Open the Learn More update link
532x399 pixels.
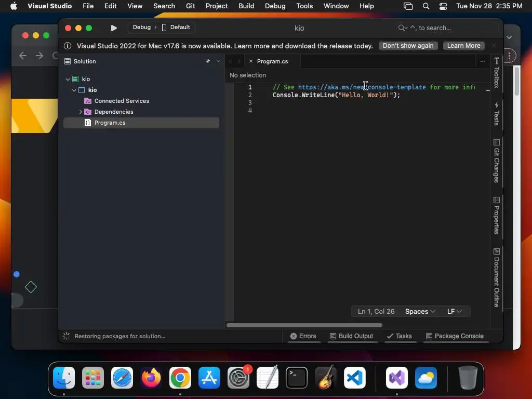(463, 46)
